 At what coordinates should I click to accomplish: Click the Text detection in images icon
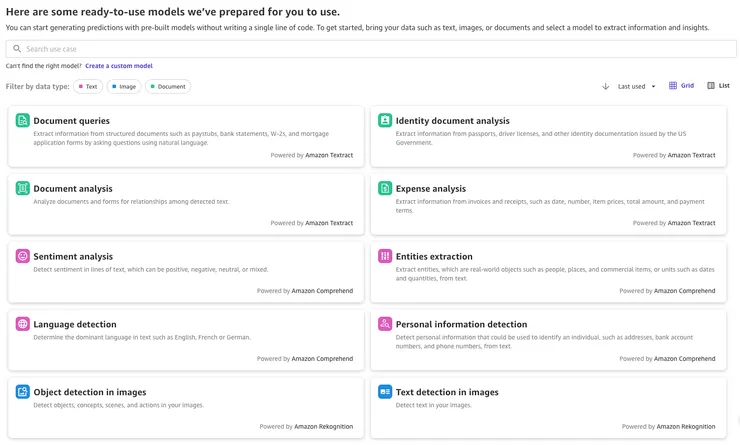pyautogui.click(x=385, y=392)
